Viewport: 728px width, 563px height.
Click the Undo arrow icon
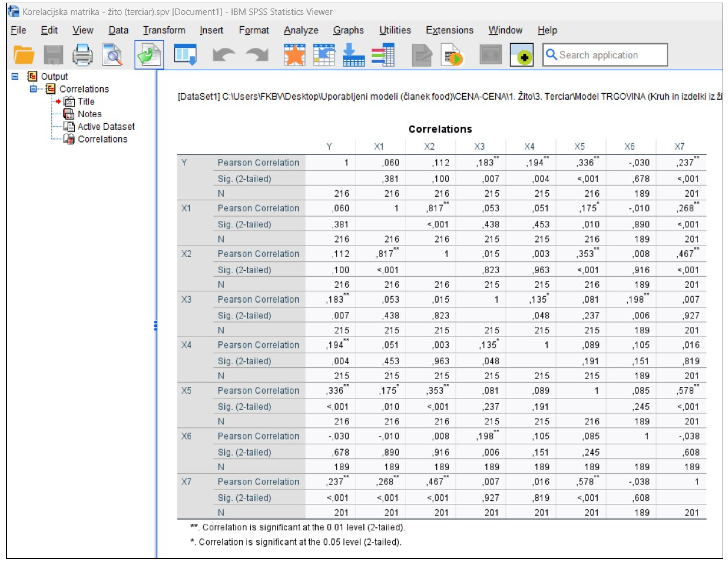point(224,55)
